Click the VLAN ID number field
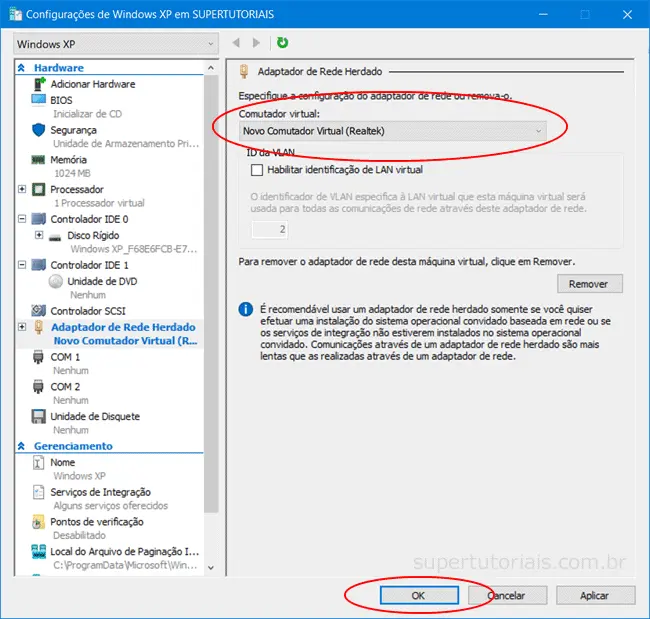 [x=269, y=229]
